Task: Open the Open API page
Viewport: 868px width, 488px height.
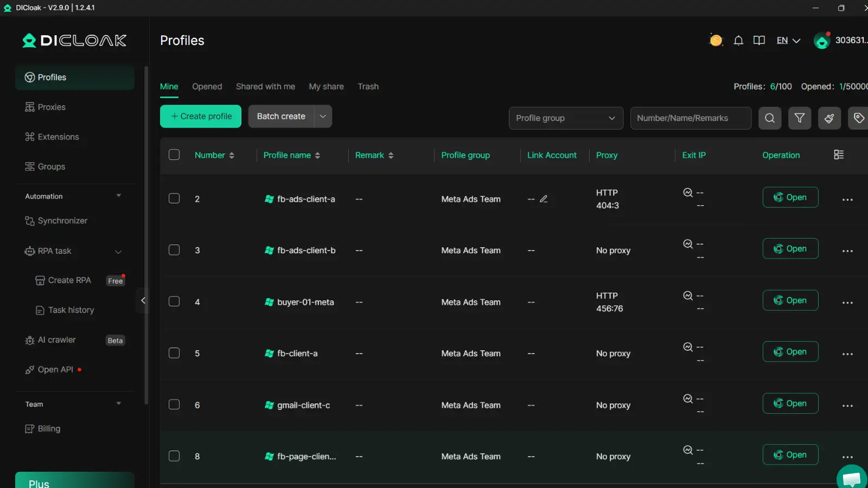Action: tap(75, 370)
